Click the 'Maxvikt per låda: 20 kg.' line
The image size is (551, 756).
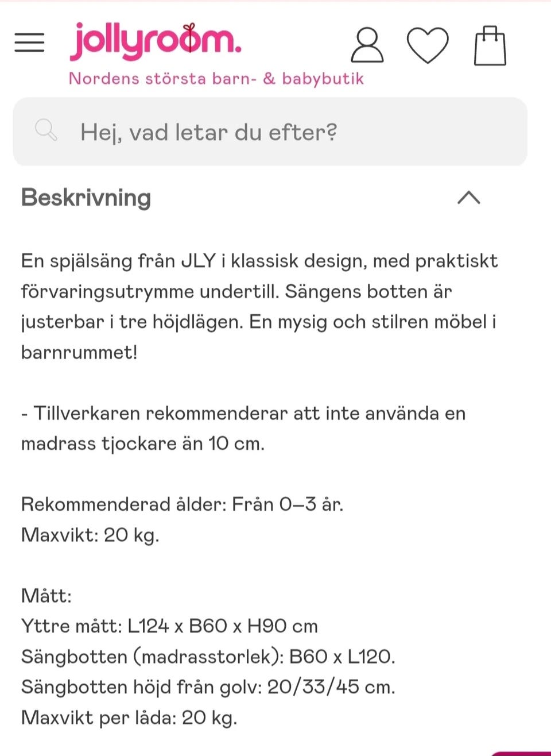point(129,718)
